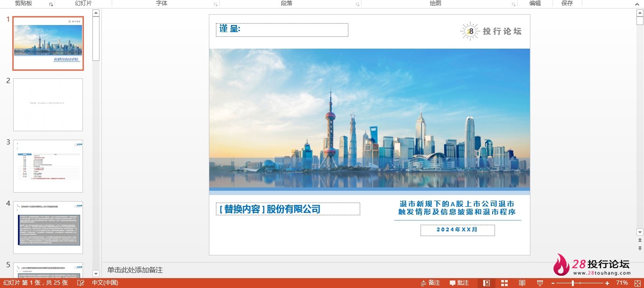Screen dimensions: 644x288
Task: Select slide 1 thumbnail
Action: tap(48, 43)
